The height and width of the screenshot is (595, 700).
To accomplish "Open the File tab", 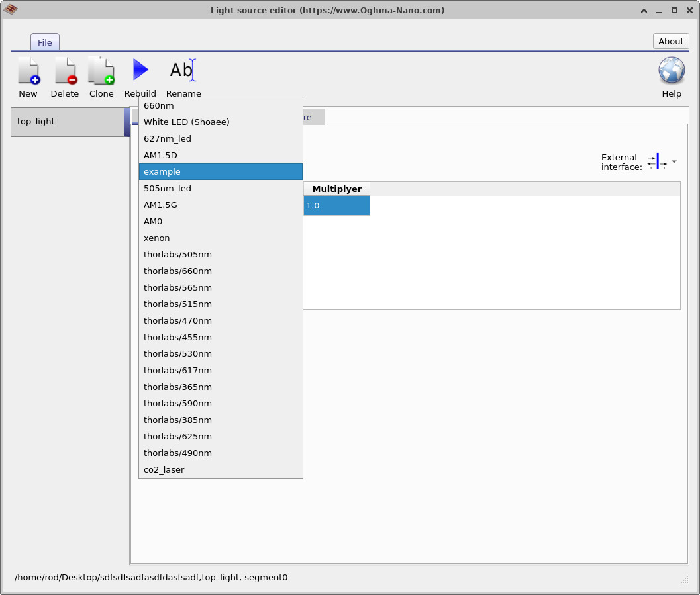I will point(44,42).
